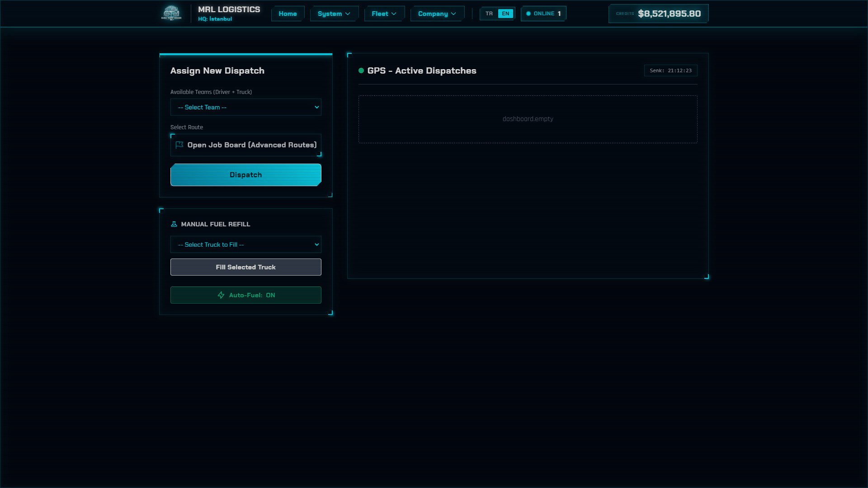This screenshot has height=488, width=868.
Task: Click the Senk timestamp display
Action: tap(670, 70)
